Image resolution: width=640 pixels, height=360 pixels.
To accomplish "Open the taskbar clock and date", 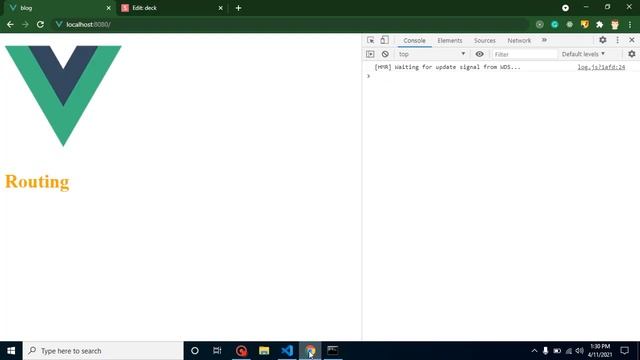I will click(600, 351).
